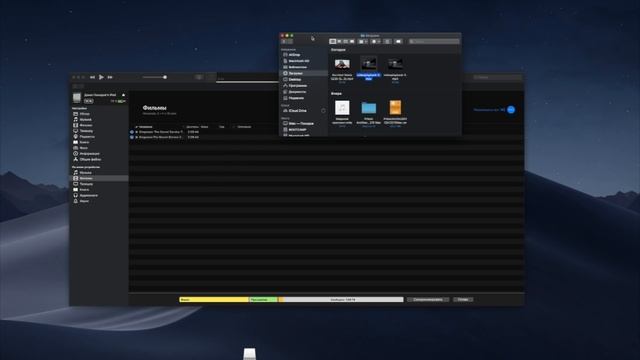Select first video thumbnail under Сегодня

pyautogui.click(x=342, y=64)
